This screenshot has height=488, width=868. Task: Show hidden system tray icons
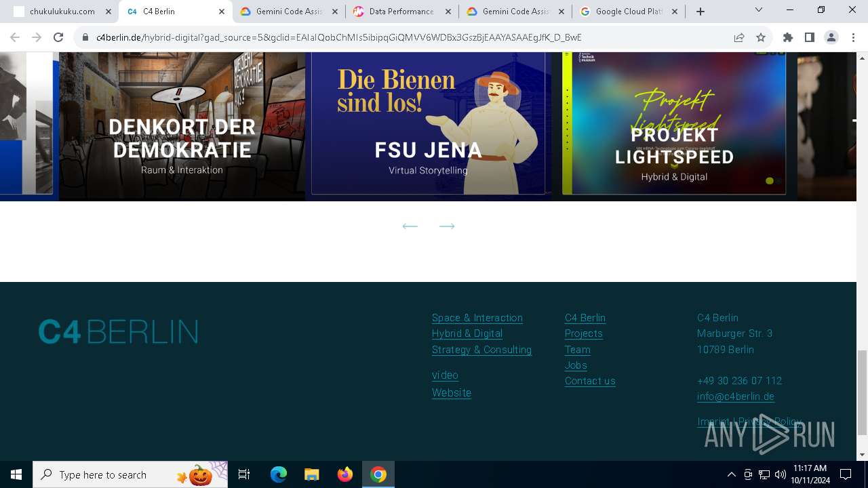point(731,474)
